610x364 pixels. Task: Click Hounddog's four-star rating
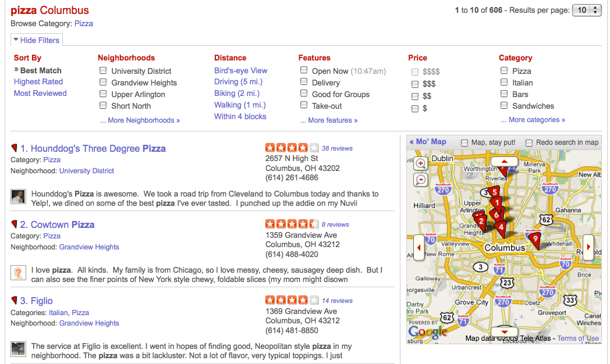(292, 148)
